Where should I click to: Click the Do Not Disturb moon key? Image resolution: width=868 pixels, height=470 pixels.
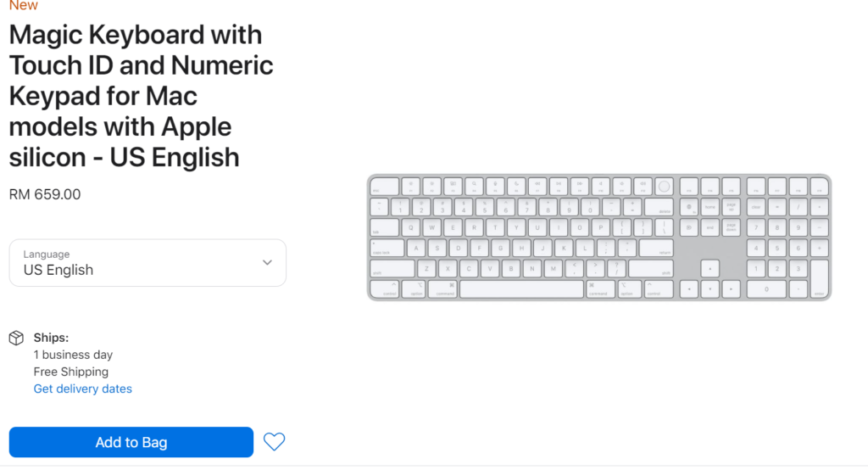[516, 187]
